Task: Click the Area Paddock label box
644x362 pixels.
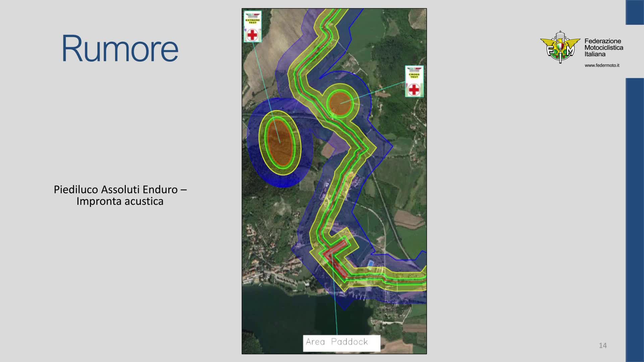Action: [341, 343]
